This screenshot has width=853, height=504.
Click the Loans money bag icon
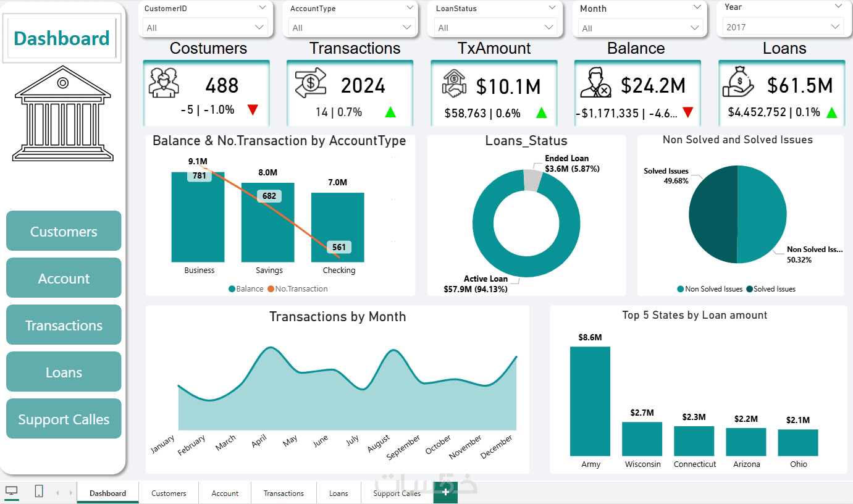click(x=737, y=83)
